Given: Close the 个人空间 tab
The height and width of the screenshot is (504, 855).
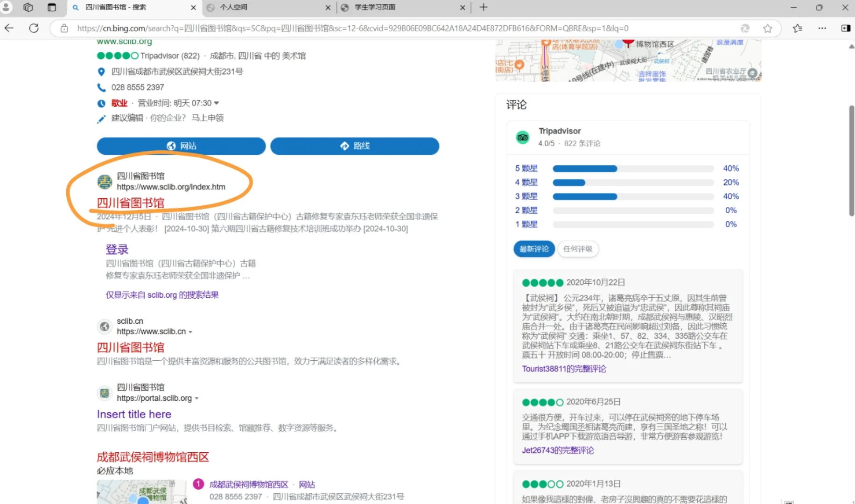Looking at the screenshot, I should click(x=328, y=7).
